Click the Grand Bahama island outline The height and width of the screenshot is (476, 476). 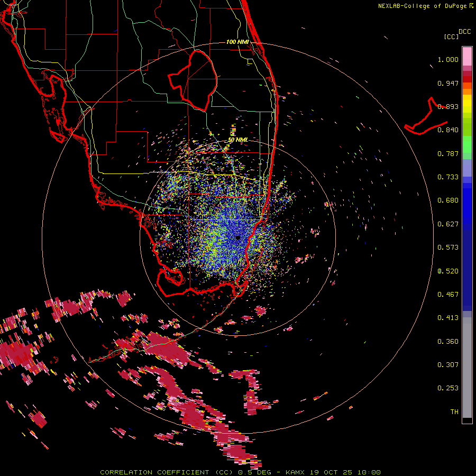point(426,117)
